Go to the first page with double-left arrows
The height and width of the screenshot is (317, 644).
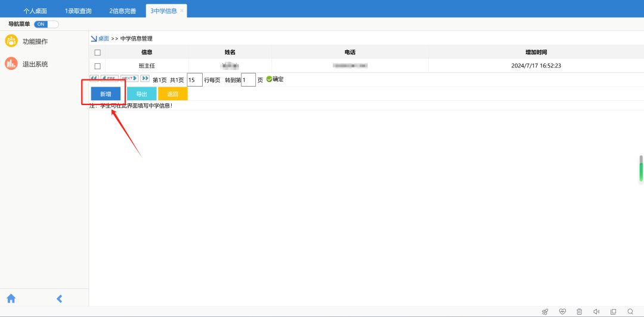pyautogui.click(x=94, y=78)
